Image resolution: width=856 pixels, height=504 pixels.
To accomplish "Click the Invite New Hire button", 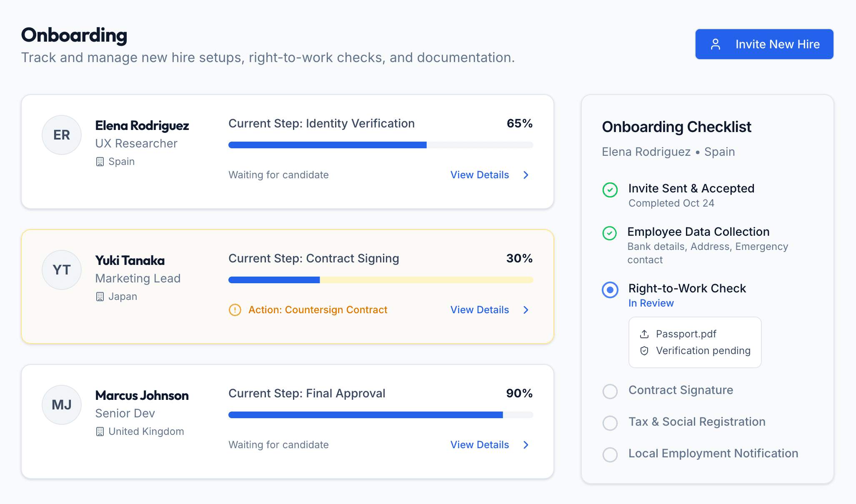I will tap(763, 44).
